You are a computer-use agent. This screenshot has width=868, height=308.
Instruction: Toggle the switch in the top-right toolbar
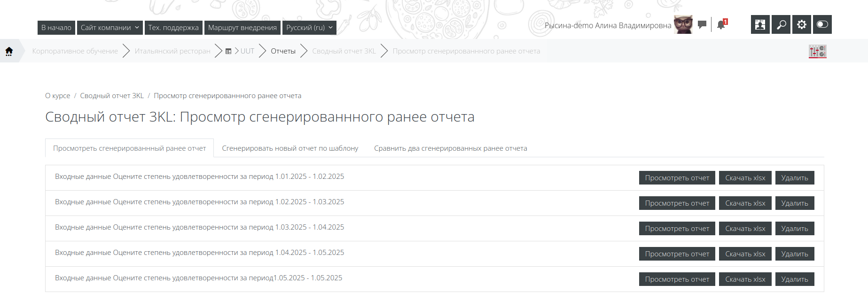pyautogui.click(x=822, y=24)
